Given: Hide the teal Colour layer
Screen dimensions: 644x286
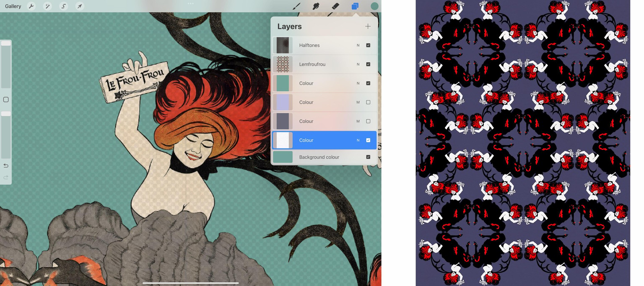Looking at the screenshot, I should coord(368,83).
